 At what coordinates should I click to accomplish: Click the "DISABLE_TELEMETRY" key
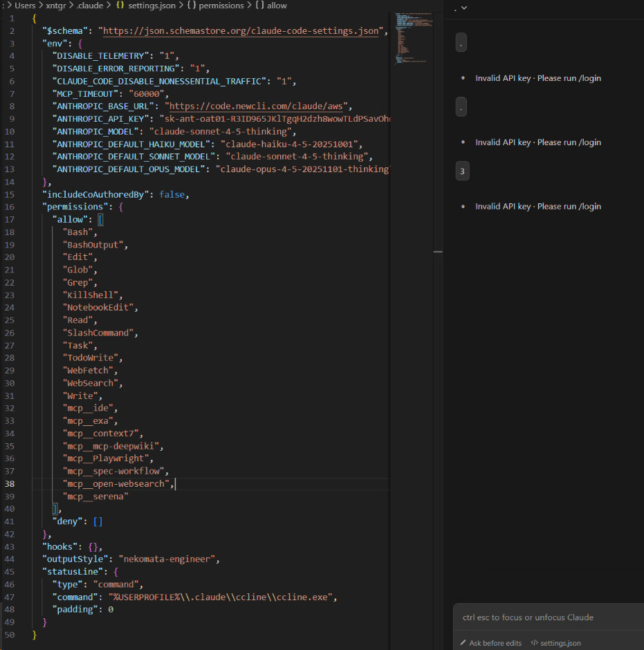(100, 56)
